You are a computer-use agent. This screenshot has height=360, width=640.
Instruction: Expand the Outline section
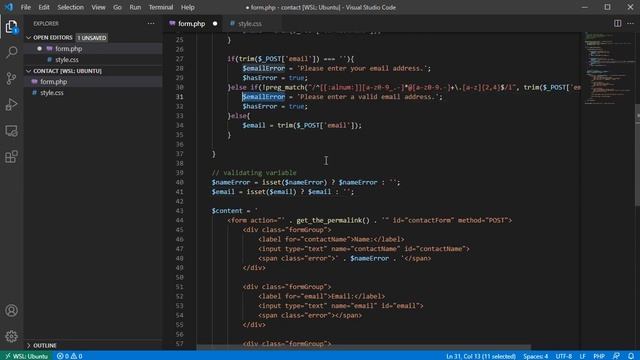41,345
